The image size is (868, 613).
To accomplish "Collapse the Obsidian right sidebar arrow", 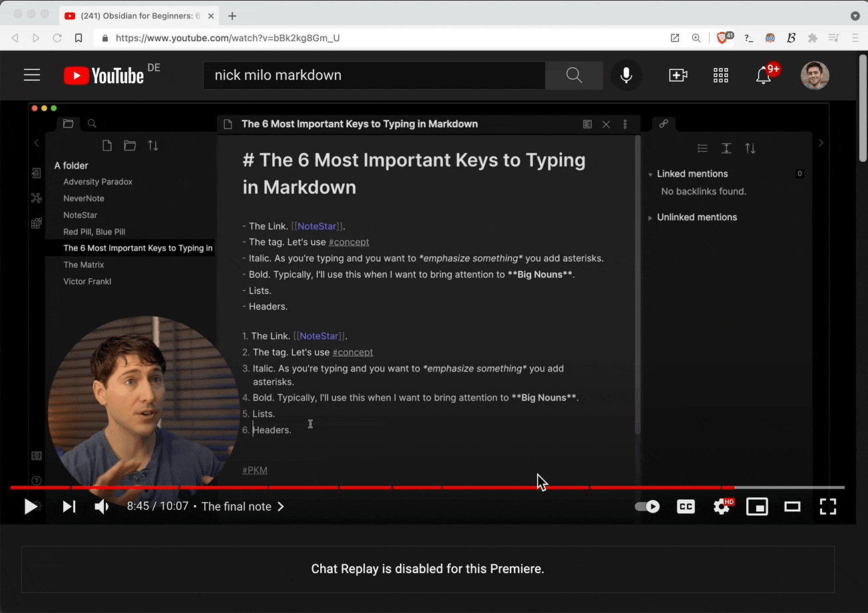I will [x=821, y=143].
